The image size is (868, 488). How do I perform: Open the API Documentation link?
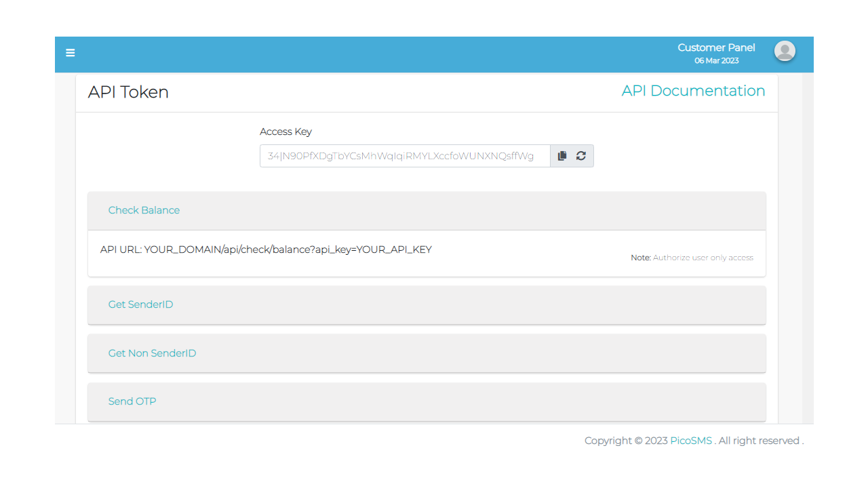pos(693,91)
